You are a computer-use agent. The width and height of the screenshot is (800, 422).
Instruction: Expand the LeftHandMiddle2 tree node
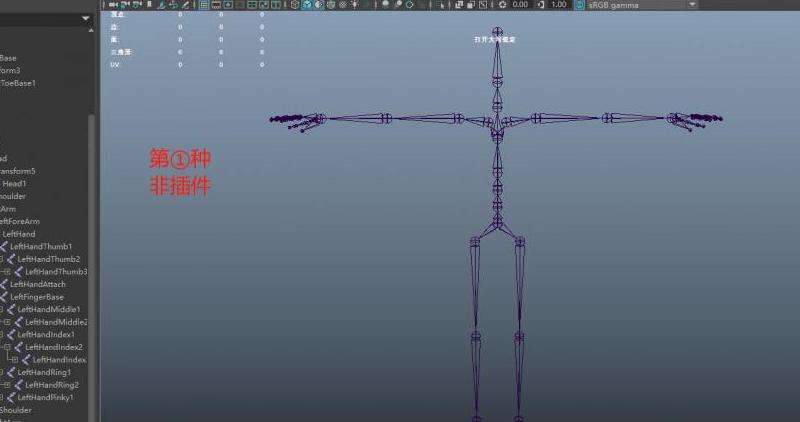coord(7,322)
